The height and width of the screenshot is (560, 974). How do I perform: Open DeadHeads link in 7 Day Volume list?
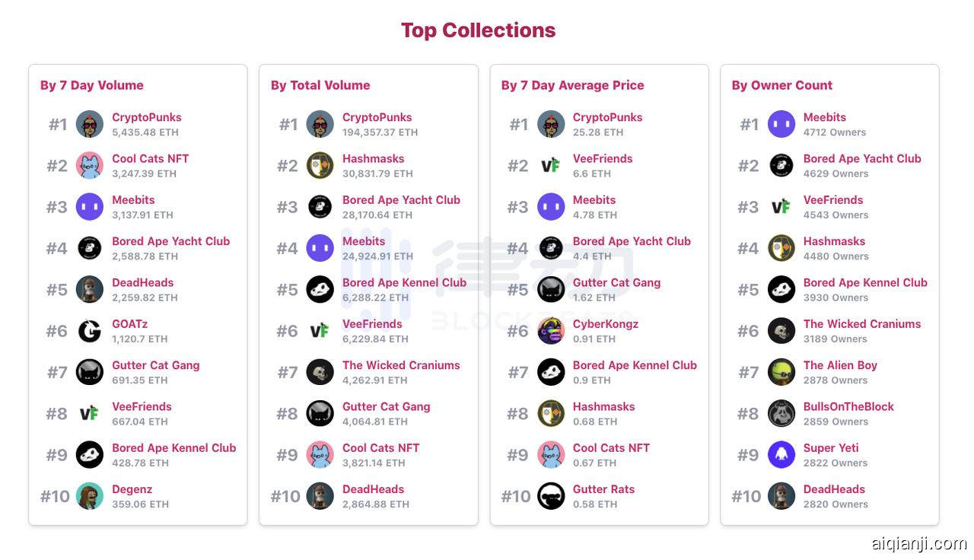click(x=142, y=282)
